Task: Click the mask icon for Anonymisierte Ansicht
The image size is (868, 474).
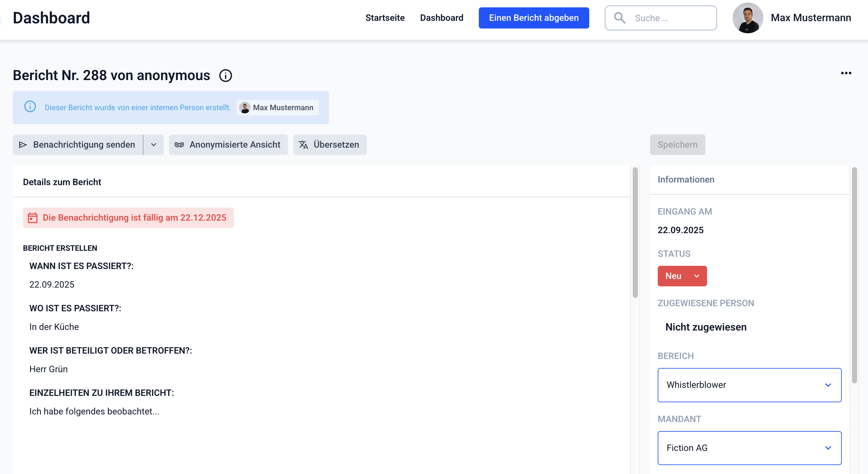Action: point(179,145)
